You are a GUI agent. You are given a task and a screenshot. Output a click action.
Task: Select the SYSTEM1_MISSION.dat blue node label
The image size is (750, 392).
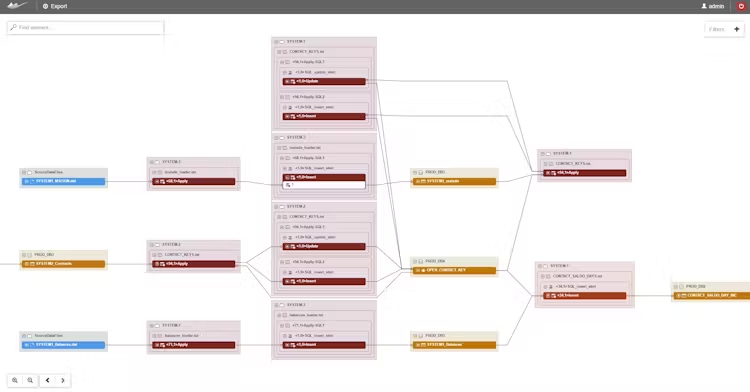pyautogui.click(x=56, y=181)
